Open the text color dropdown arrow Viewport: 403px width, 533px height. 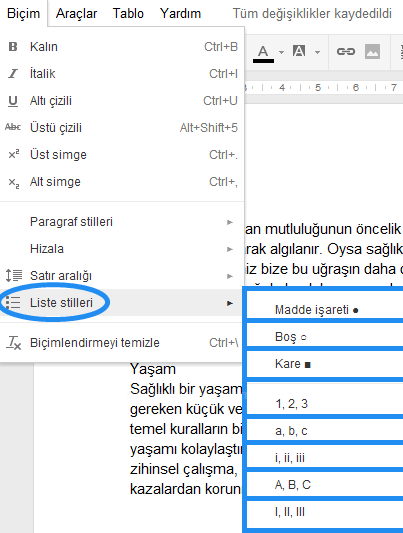(x=281, y=52)
